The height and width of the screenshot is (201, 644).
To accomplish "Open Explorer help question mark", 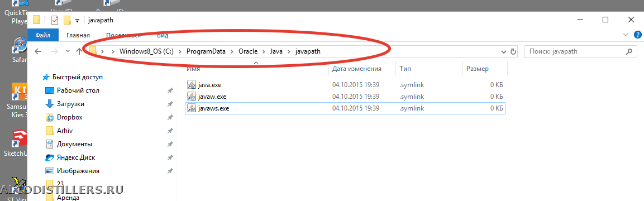I will [x=638, y=35].
